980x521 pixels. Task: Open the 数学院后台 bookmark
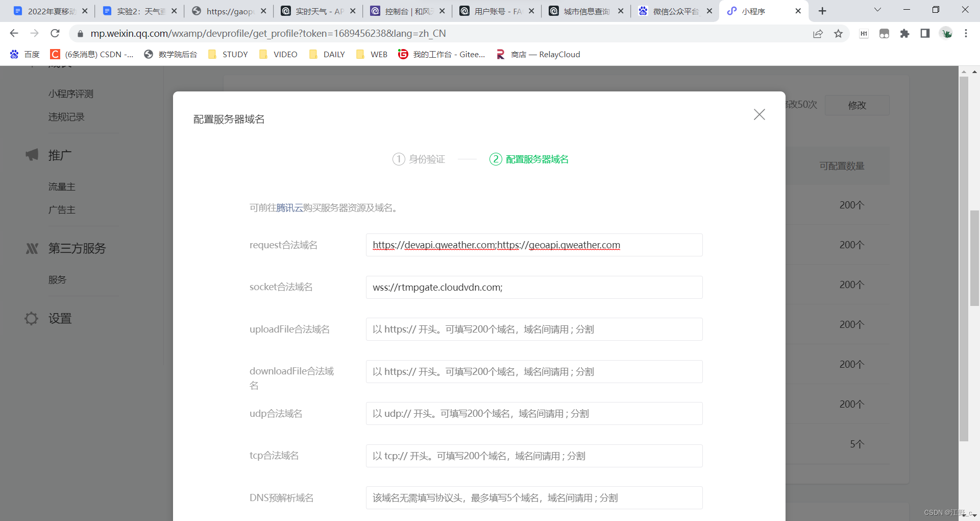(170, 54)
